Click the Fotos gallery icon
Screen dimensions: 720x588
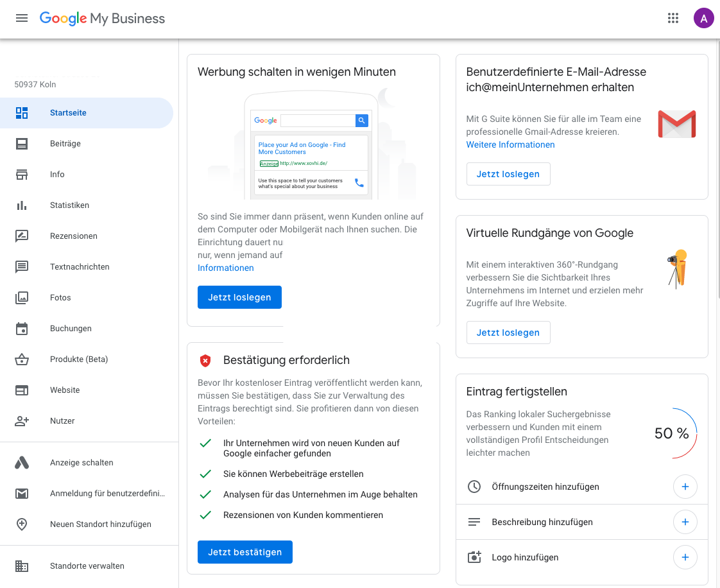click(22, 298)
